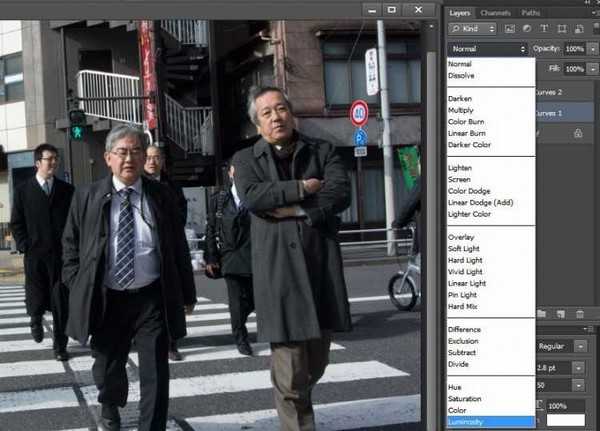Open the font style Regular dropdown arrow
Image resolution: width=600 pixels, height=431 pixels.
coord(580,346)
